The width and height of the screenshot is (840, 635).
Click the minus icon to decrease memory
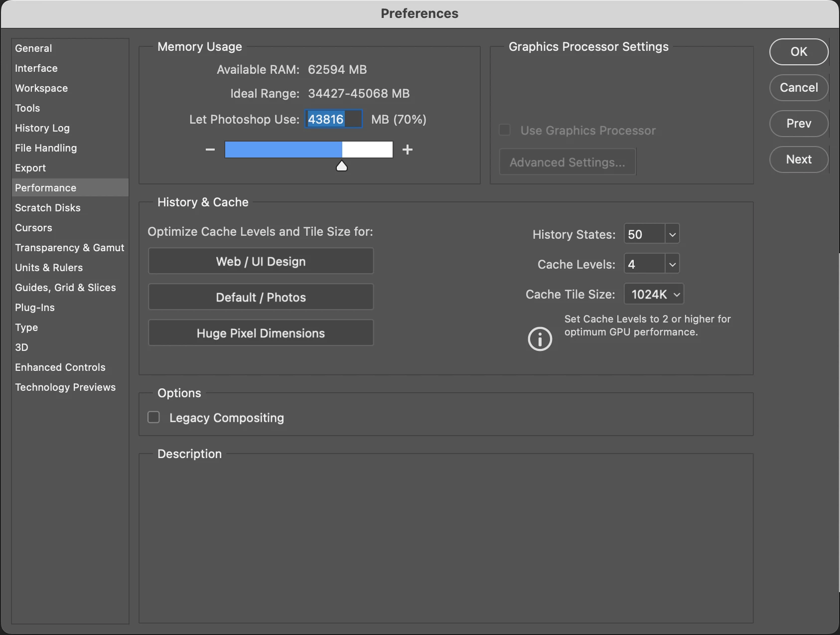[210, 150]
